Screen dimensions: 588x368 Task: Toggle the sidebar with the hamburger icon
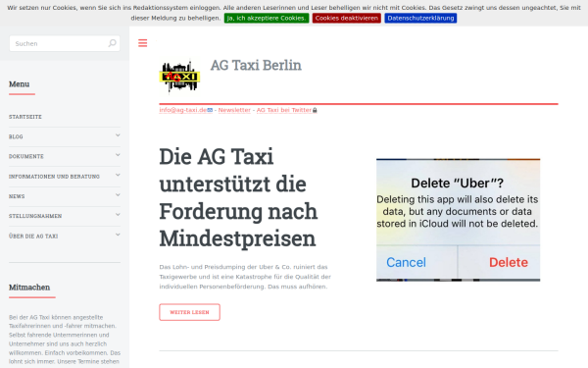(x=142, y=43)
